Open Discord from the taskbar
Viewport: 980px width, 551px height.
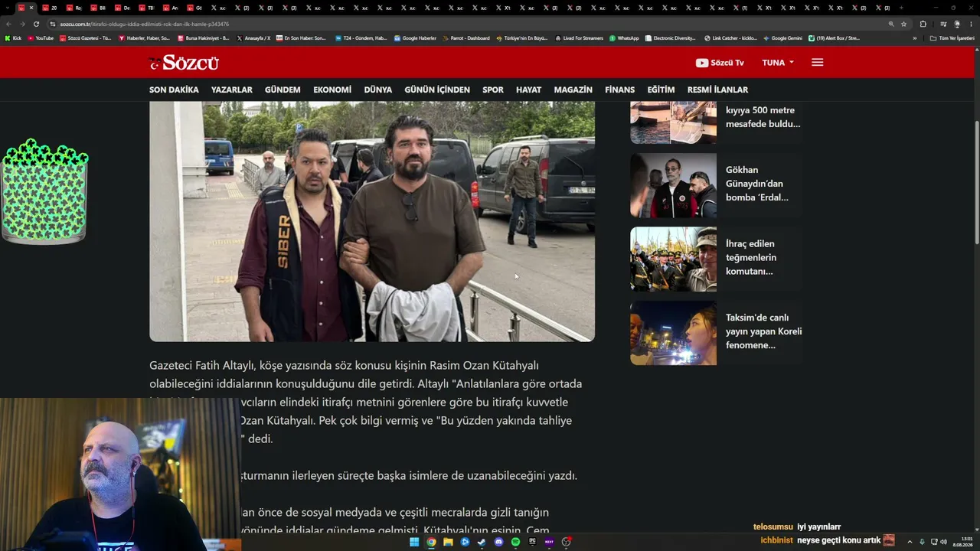(498, 542)
